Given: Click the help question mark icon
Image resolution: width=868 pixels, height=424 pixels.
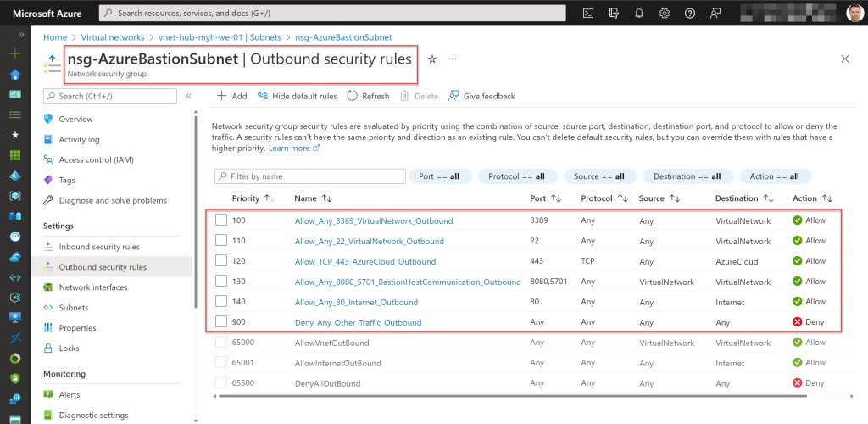Looking at the screenshot, I should coord(690,14).
